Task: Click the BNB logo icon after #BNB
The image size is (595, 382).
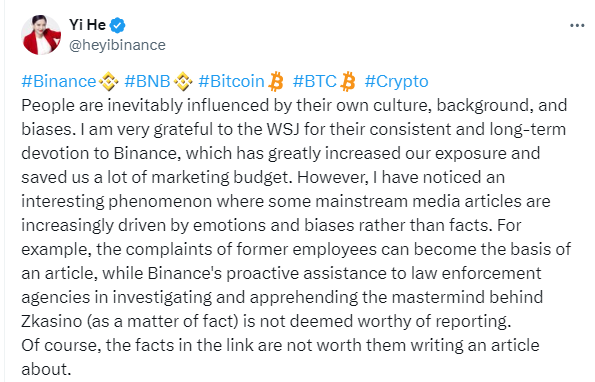Action: pos(183,82)
